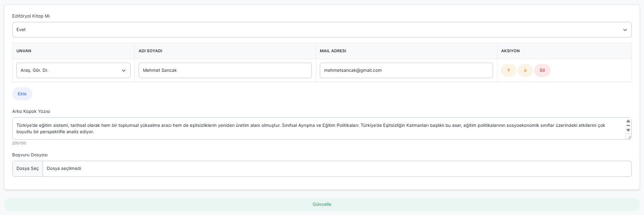This screenshot has width=644, height=215.
Task: Click inside the Arka Kapak Yazısı text
Action: (311, 128)
